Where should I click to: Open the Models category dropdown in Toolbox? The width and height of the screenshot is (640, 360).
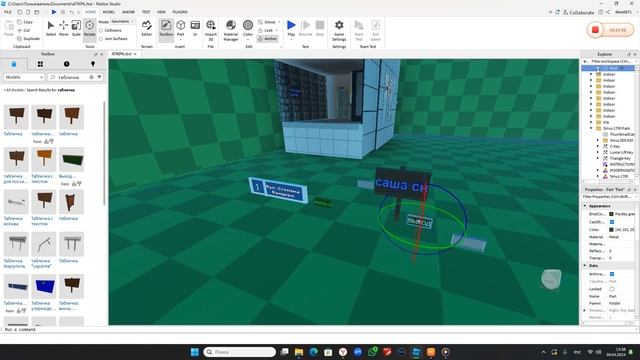coord(24,77)
